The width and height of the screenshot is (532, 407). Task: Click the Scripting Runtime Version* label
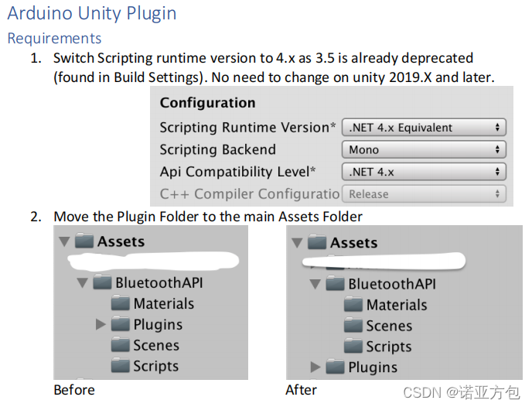(247, 128)
